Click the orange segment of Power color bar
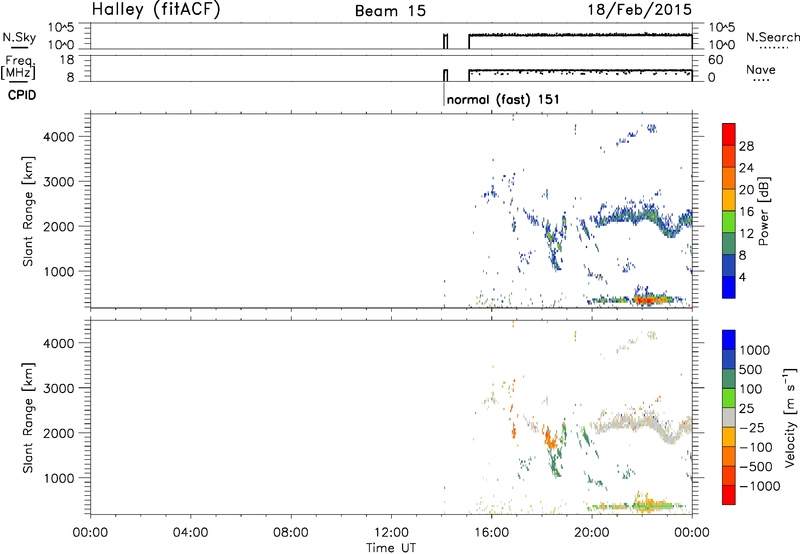The width and height of the screenshot is (800, 554). point(729,178)
